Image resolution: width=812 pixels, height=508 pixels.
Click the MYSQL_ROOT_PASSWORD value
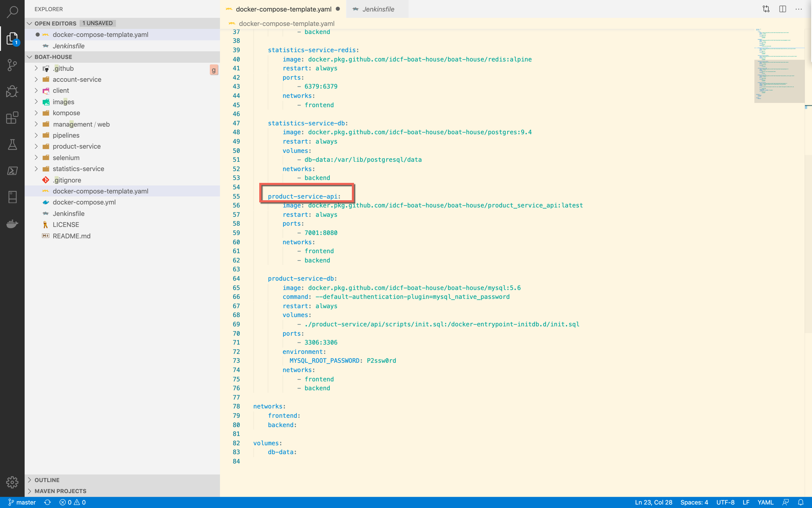(x=381, y=361)
